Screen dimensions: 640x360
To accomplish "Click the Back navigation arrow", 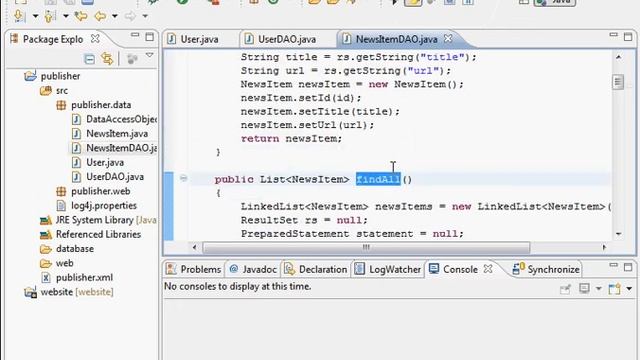I will (100, 16).
